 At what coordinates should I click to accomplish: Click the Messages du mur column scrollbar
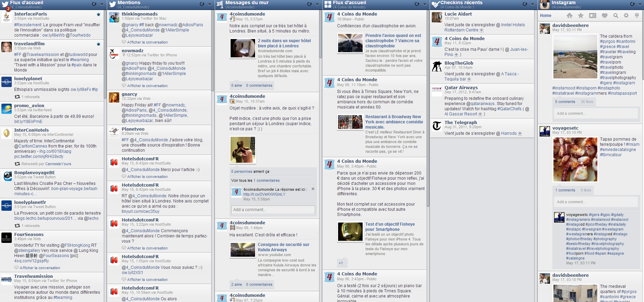(x=320, y=35)
